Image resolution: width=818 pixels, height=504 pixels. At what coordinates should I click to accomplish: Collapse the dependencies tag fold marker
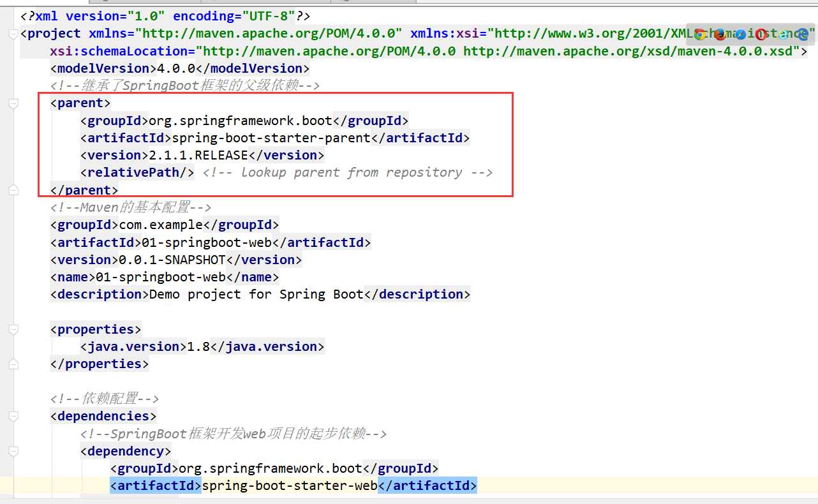(x=13, y=416)
